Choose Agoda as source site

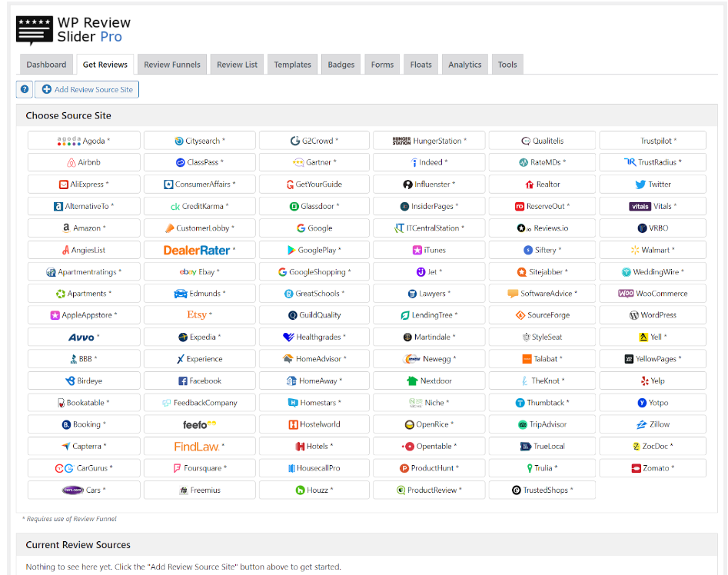[x=84, y=141]
